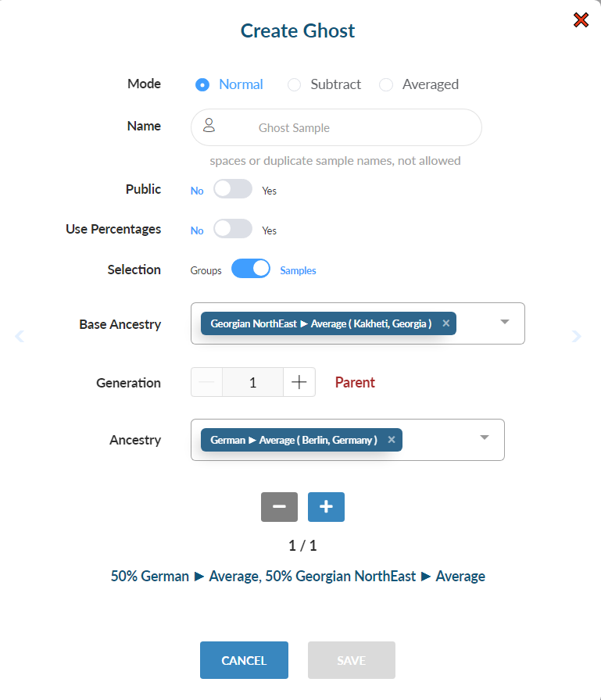Close the Create Ghost dialog with red X

(581, 20)
